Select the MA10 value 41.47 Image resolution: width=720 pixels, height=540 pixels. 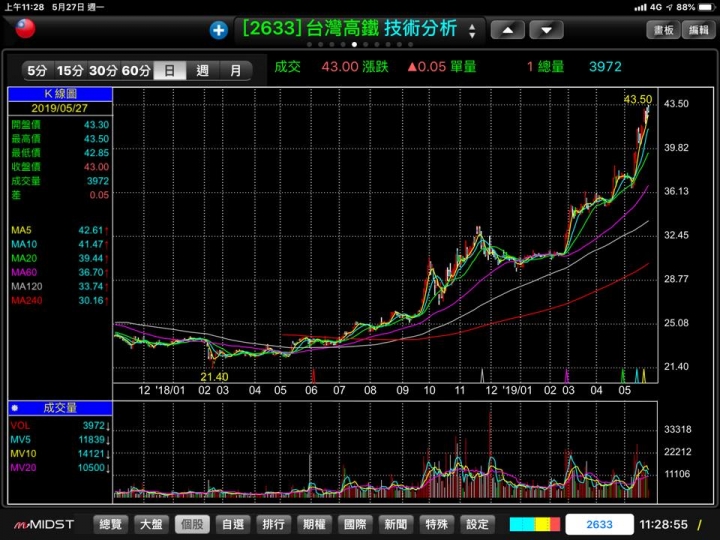(x=90, y=244)
